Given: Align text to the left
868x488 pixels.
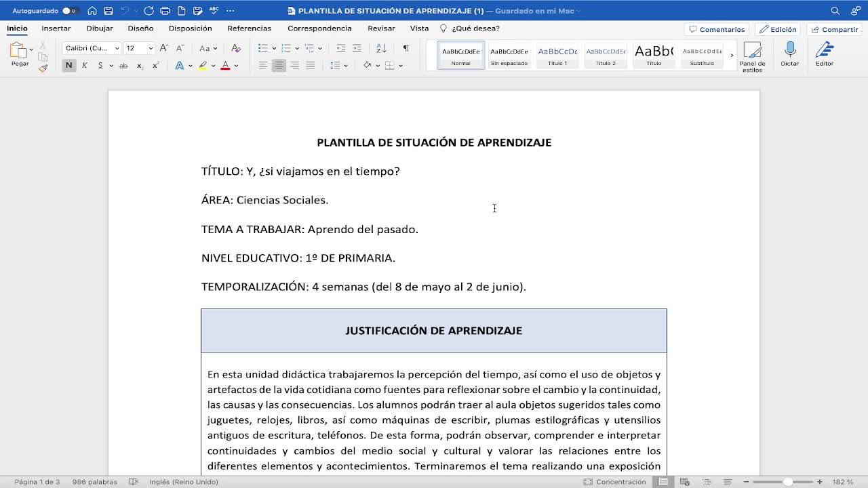Looking at the screenshot, I should pos(263,66).
